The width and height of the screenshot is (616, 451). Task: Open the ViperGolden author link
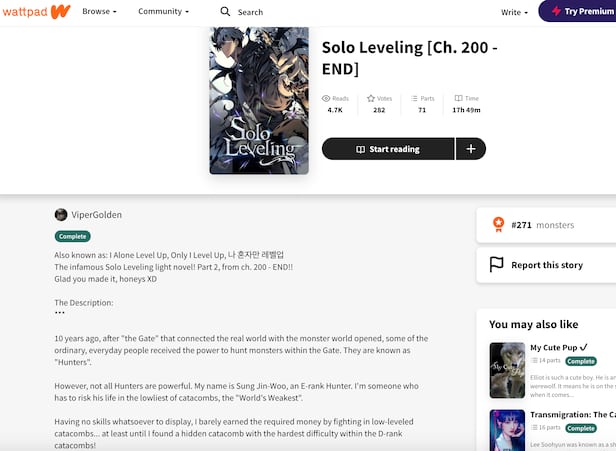[97, 214]
